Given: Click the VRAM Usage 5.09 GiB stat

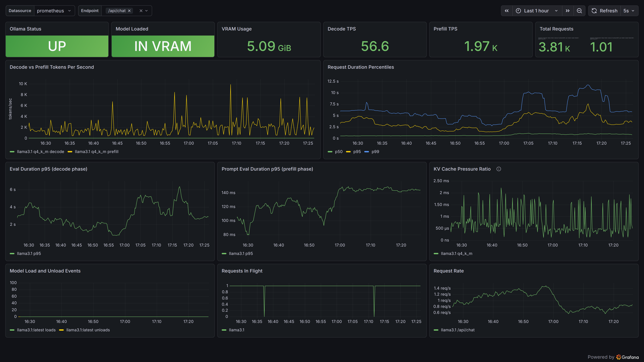Looking at the screenshot, I should pos(269,46).
